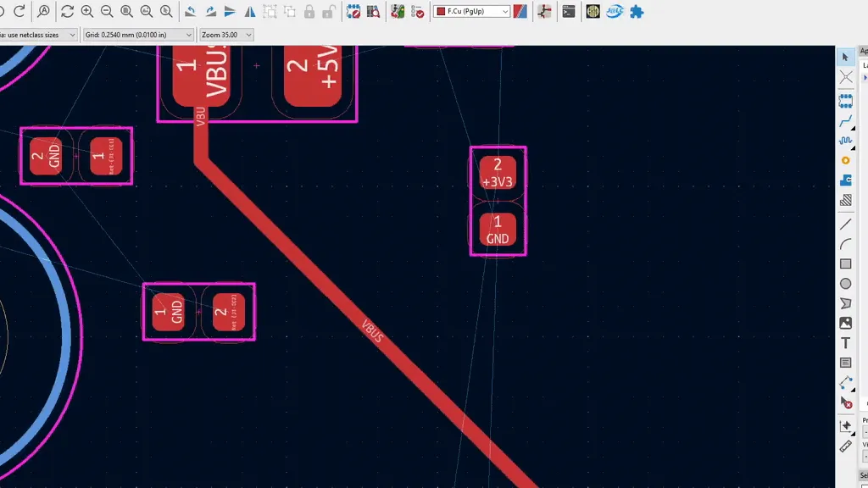The width and height of the screenshot is (868, 488).
Task: Click the +5V pad 2
Action: [313, 75]
